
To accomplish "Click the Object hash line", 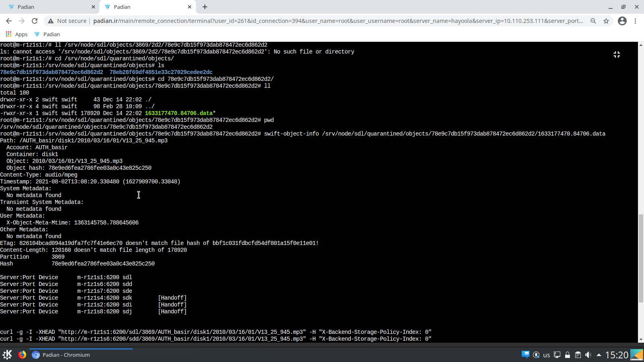I will click(x=79, y=168).
